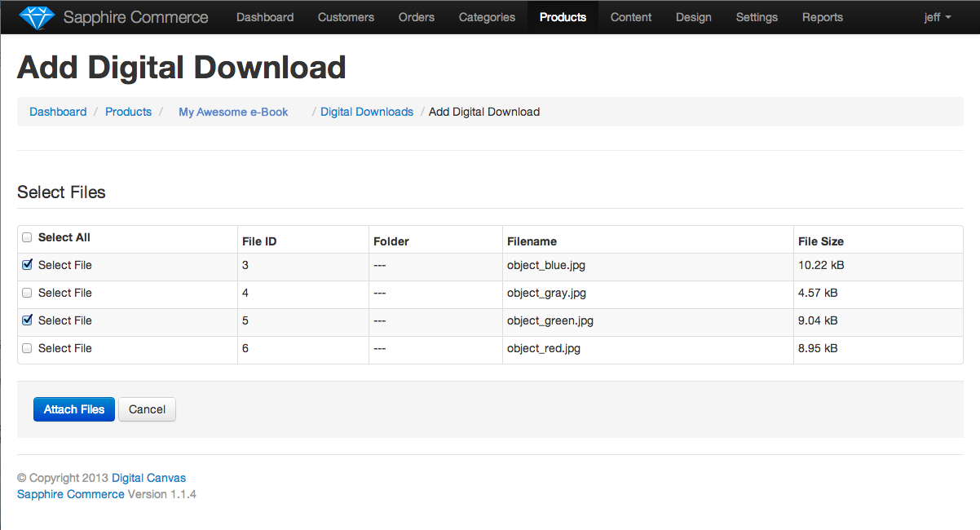This screenshot has height=530, width=980.
Task: Open the Design nav item
Action: point(694,17)
